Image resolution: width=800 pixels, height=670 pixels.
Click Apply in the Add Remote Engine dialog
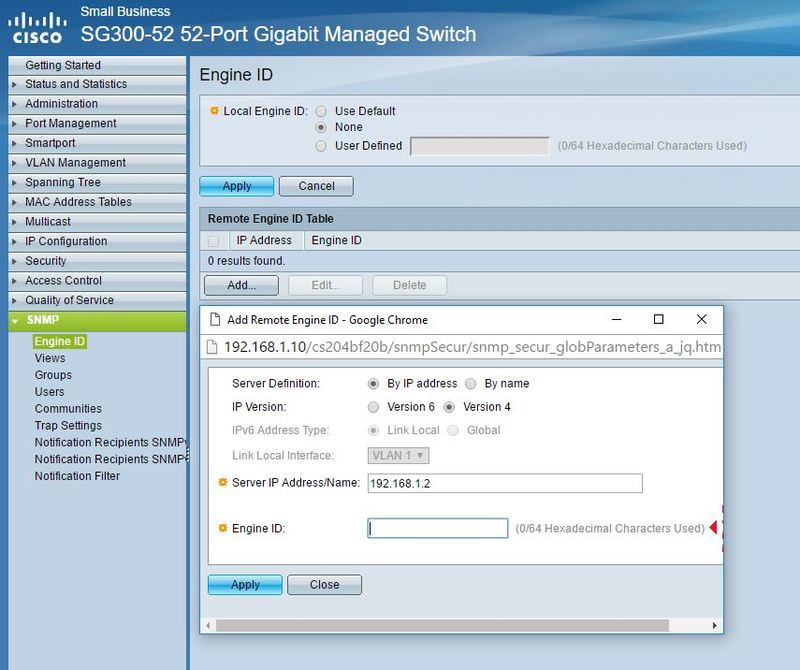(x=243, y=585)
